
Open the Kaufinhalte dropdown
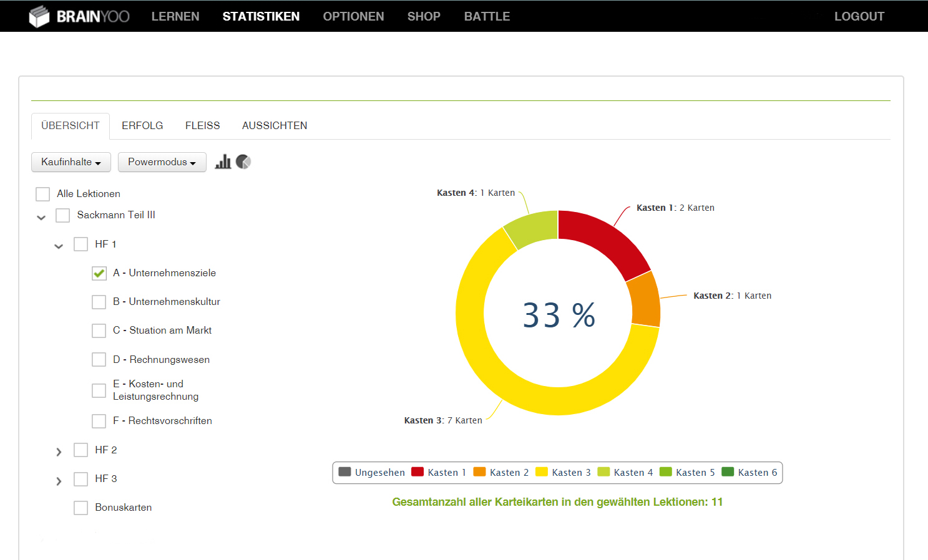(x=71, y=162)
